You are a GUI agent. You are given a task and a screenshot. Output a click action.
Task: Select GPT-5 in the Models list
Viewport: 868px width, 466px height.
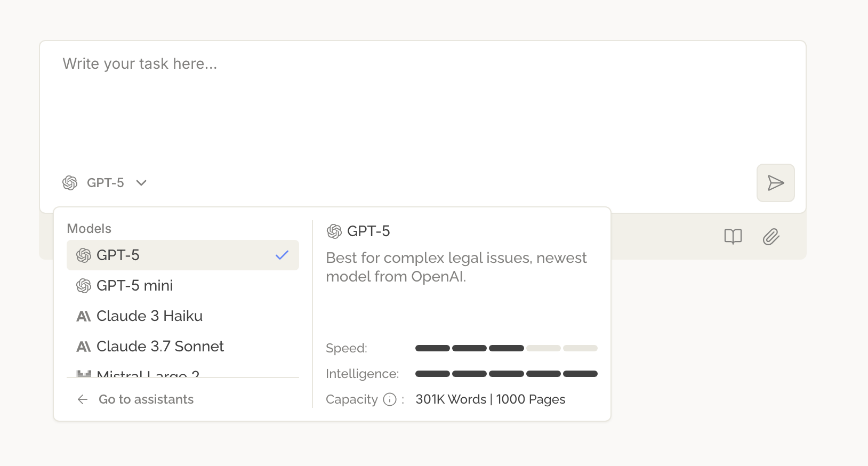[183, 255]
